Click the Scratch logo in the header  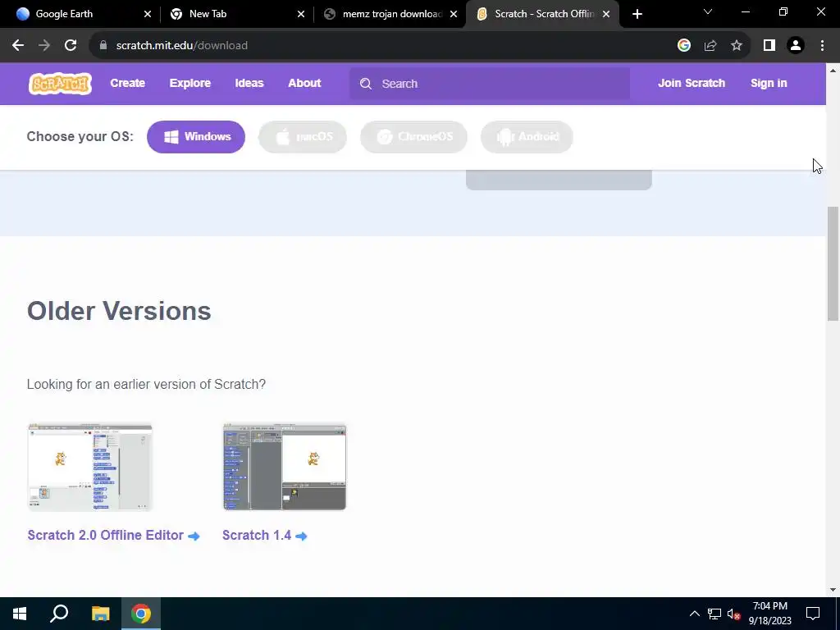point(60,84)
